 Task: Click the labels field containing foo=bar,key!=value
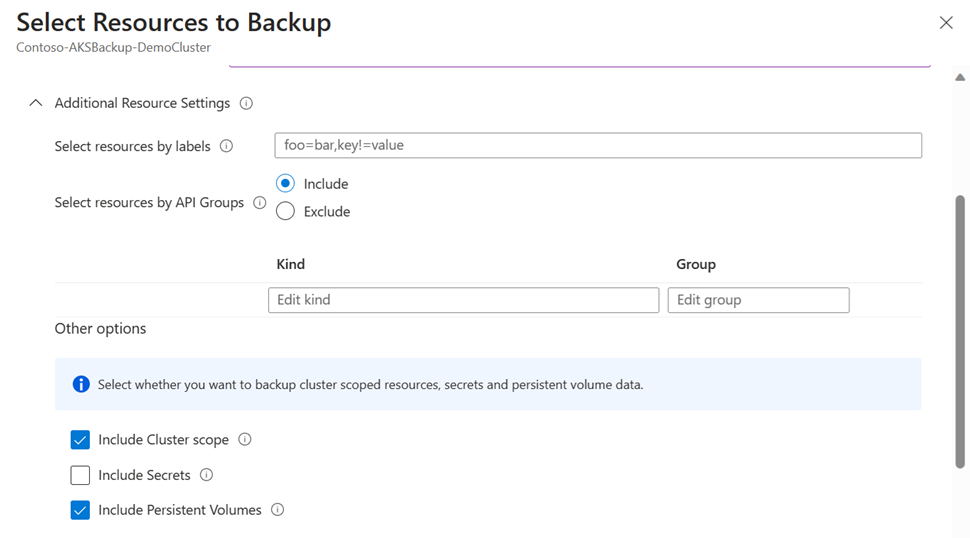click(x=597, y=145)
